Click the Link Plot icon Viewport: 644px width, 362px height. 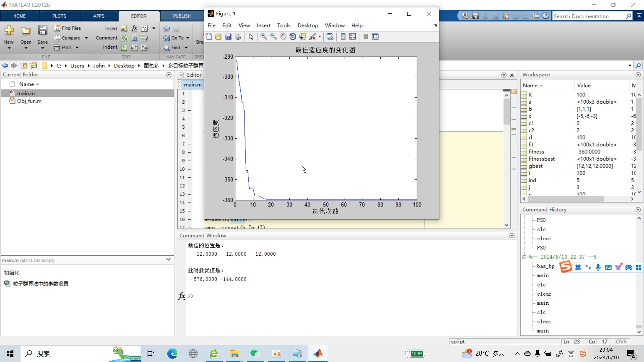click(x=330, y=37)
